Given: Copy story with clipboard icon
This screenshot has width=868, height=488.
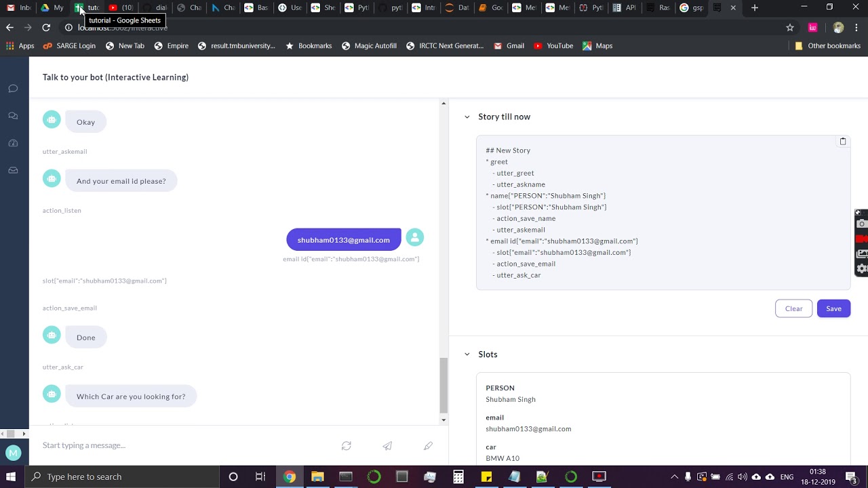Looking at the screenshot, I should [x=843, y=142].
